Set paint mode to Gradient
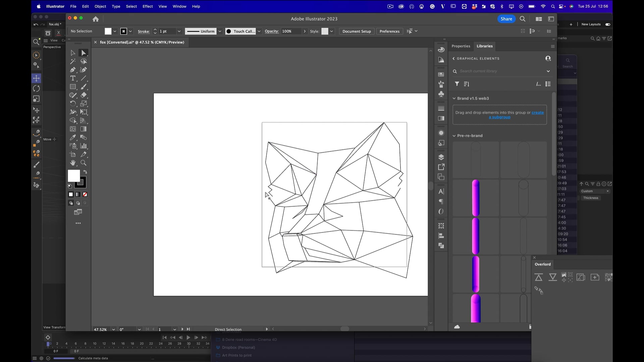 click(x=78, y=194)
